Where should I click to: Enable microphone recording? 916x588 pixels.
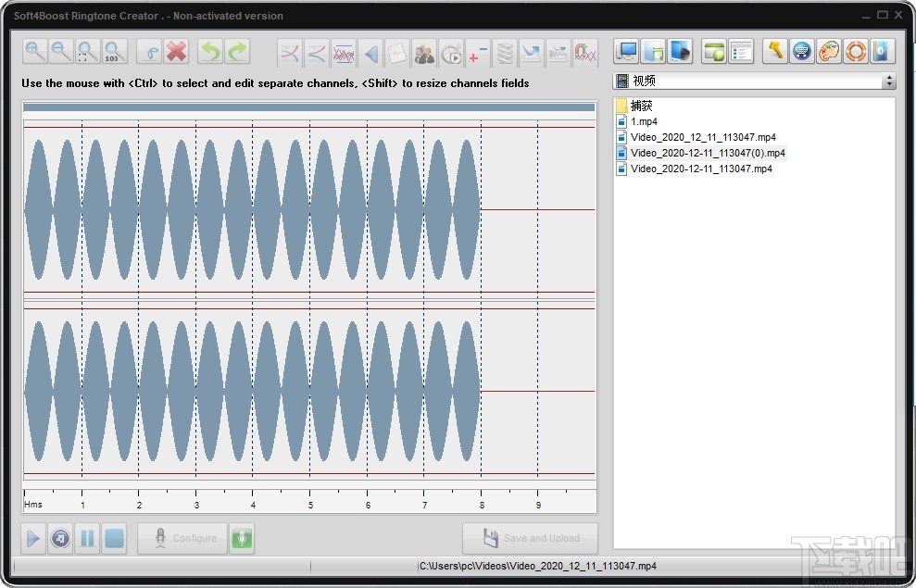[242, 538]
